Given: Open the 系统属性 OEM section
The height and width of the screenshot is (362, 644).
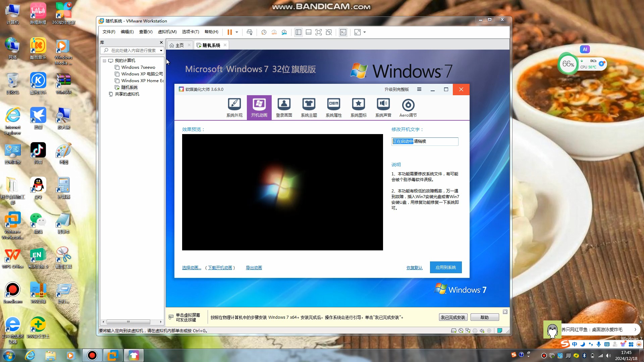Looking at the screenshot, I should 334,108.
